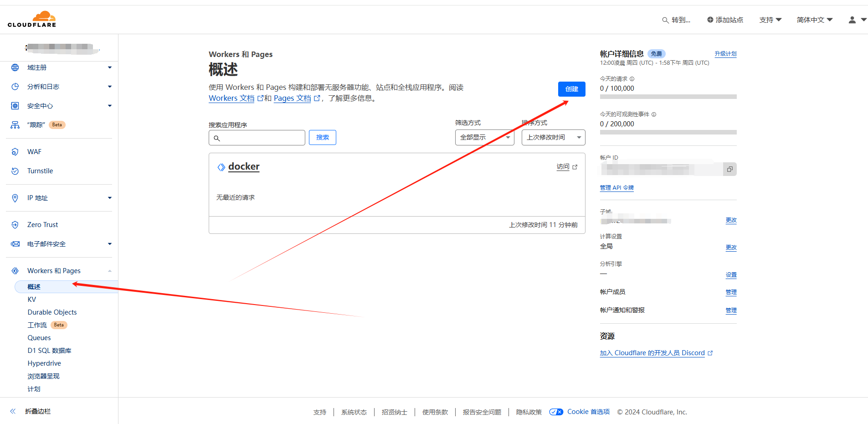Focus the 搜索应用程序 input field

click(257, 138)
